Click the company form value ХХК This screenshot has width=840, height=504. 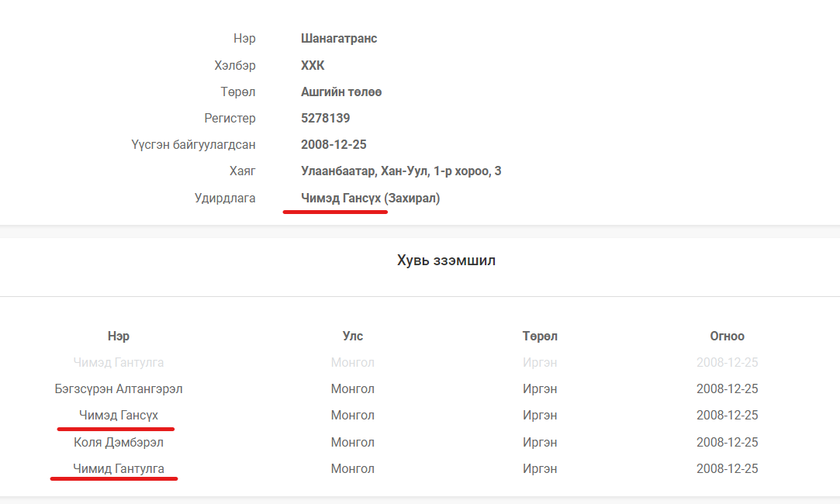(313, 66)
